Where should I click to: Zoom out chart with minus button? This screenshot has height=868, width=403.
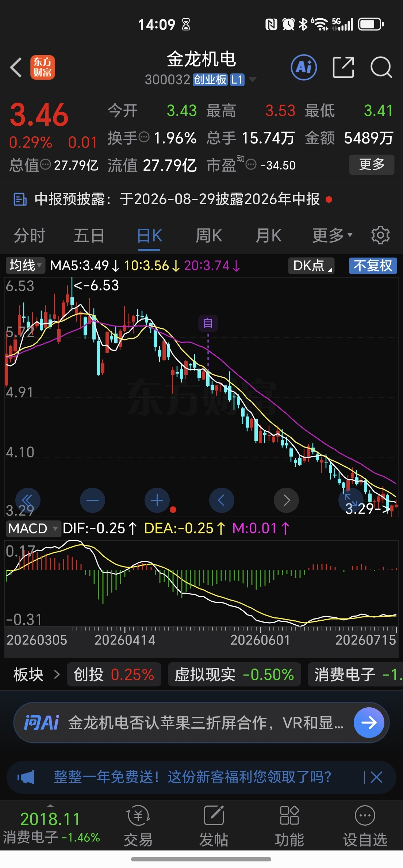pyautogui.click(x=92, y=500)
